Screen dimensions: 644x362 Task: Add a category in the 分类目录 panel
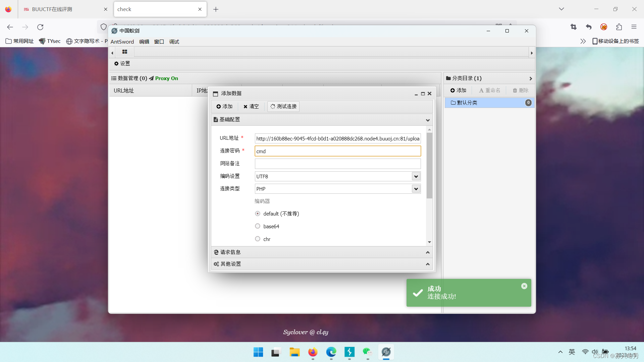tap(458, 90)
